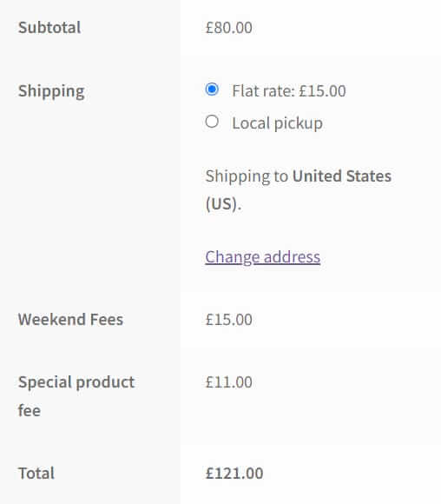441x504 pixels.
Task: Click the word 'address' in the link
Action: (292, 257)
